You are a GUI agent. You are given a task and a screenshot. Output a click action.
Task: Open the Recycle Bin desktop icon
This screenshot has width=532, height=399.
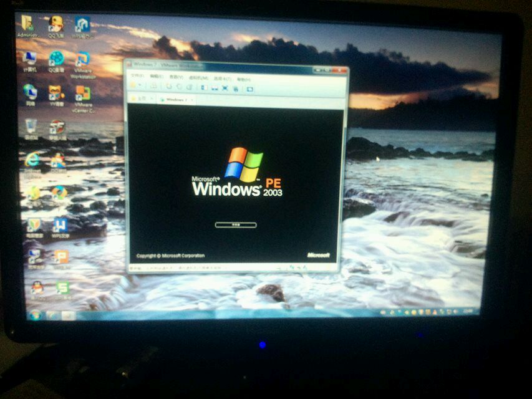pos(31,129)
